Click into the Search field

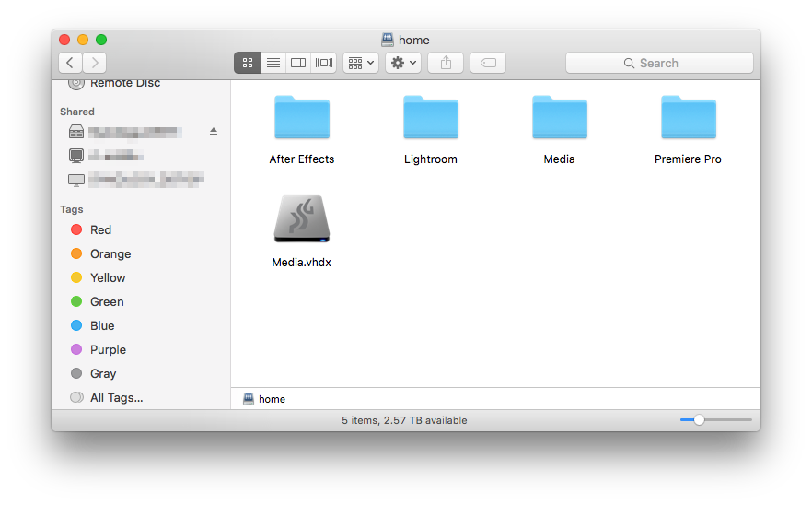pyautogui.click(x=659, y=63)
